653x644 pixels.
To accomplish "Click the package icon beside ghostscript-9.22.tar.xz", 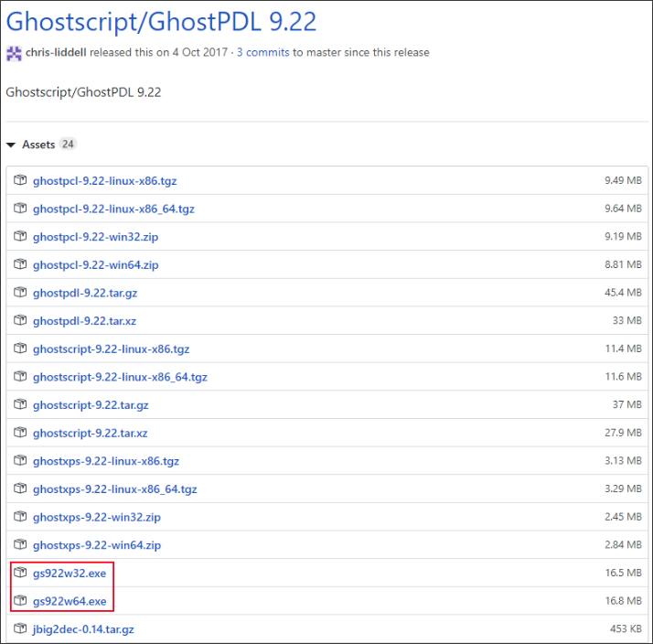I will (x=20, y=433).
